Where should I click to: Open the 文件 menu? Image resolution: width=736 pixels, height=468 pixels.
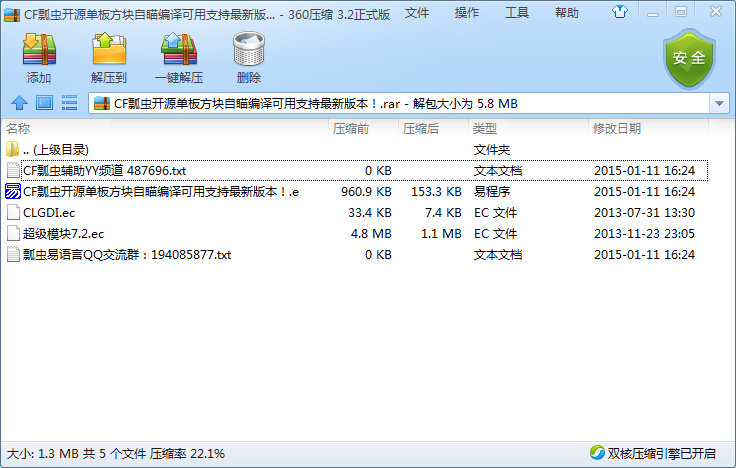[417, 12]
